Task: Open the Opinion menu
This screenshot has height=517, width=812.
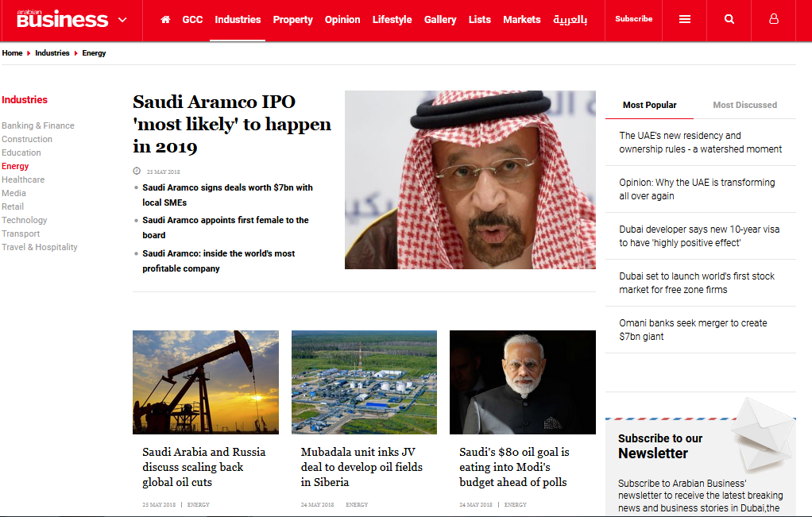Action: 342,20
